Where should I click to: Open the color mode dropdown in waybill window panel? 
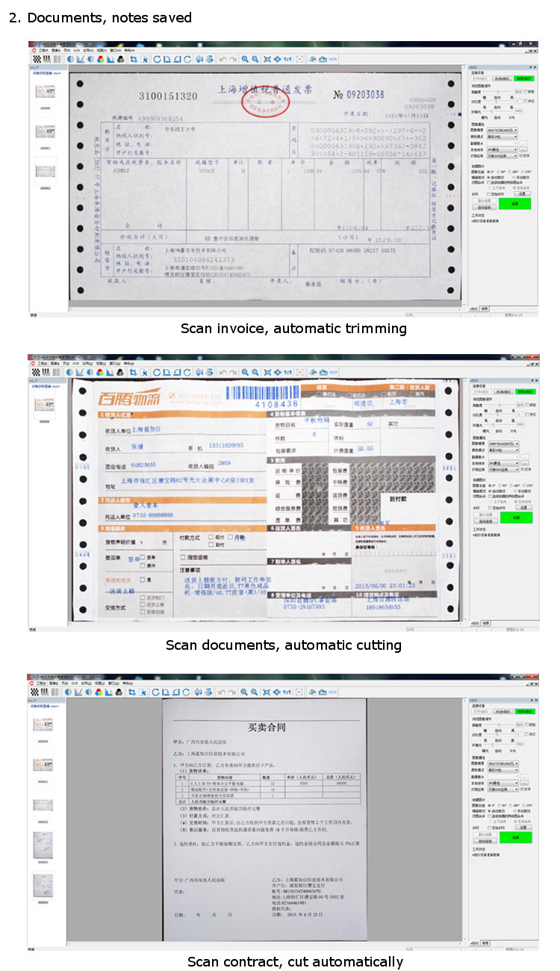[x=503, y=450]
